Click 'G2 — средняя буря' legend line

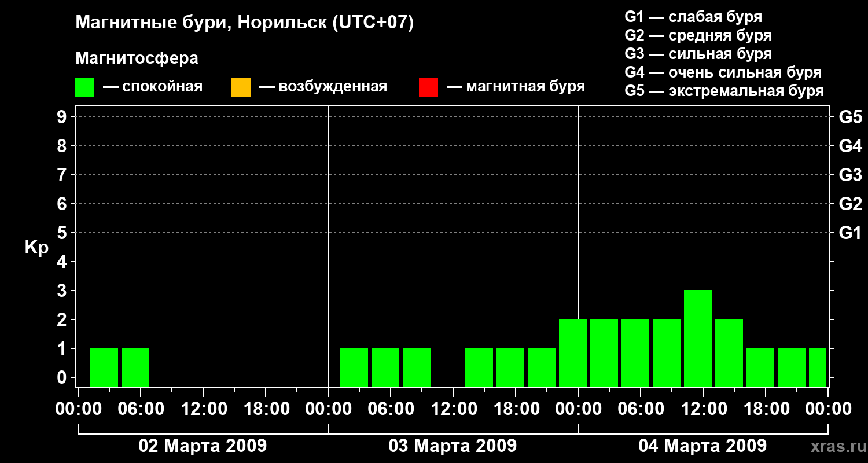698,35
